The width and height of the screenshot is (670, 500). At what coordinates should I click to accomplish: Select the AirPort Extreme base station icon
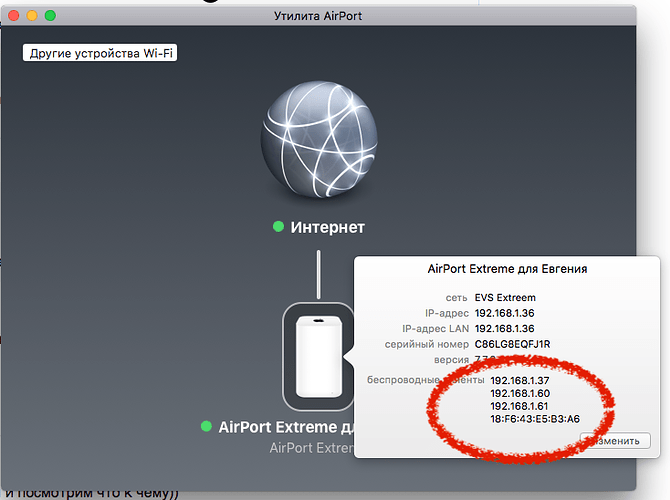[x=319, y=356]
